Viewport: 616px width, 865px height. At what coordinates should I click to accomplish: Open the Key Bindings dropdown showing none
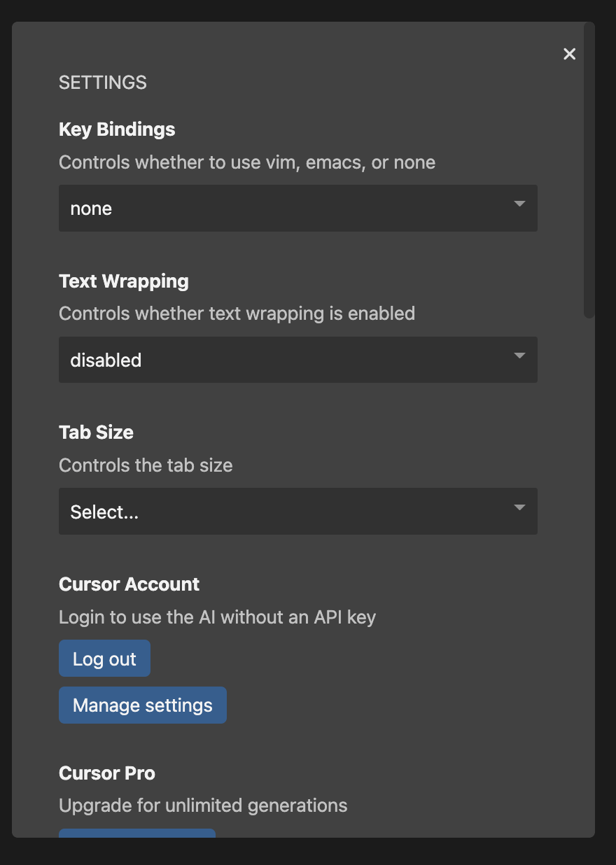pyautogui.click(x=280, y=209)
